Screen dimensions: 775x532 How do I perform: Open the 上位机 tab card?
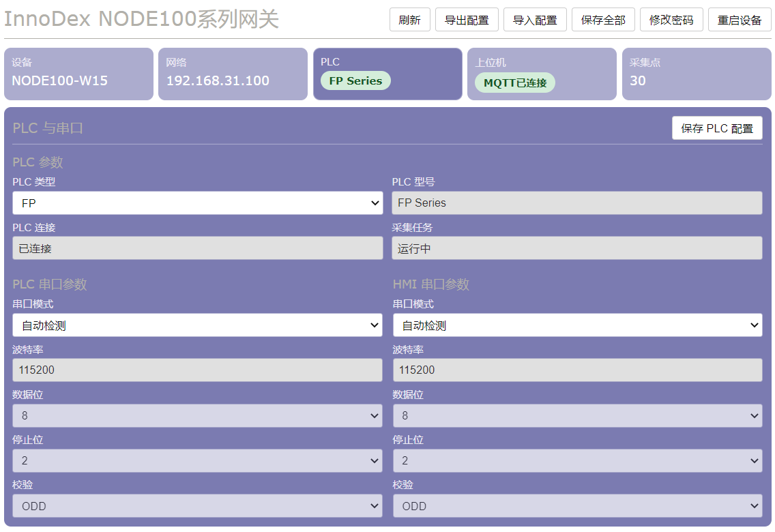click(x=542, y=74)
